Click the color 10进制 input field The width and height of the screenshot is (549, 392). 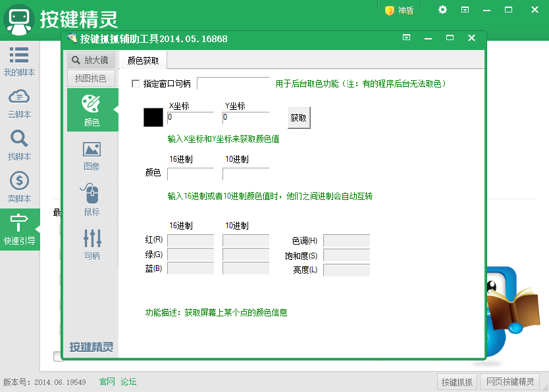click(246, 174)
